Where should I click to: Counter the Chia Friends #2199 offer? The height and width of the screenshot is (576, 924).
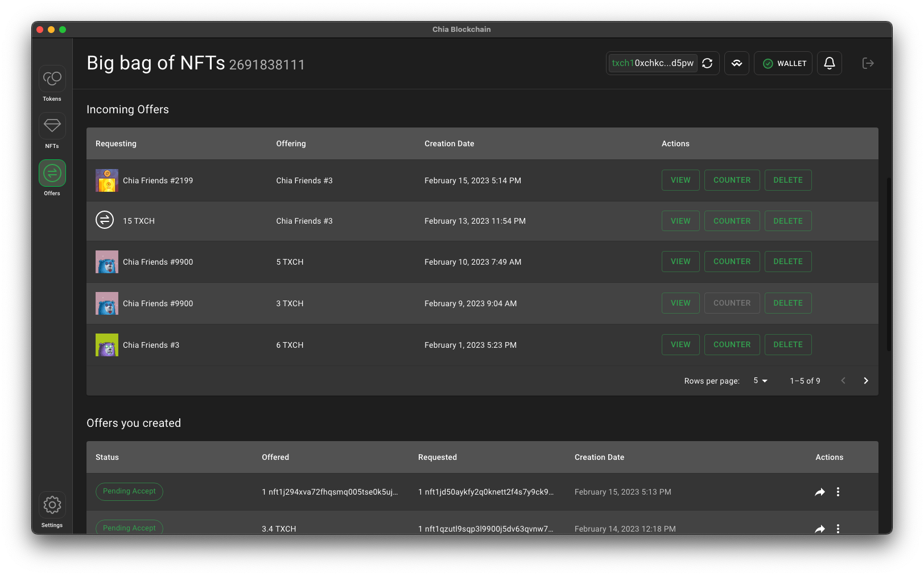pos(732,180)
